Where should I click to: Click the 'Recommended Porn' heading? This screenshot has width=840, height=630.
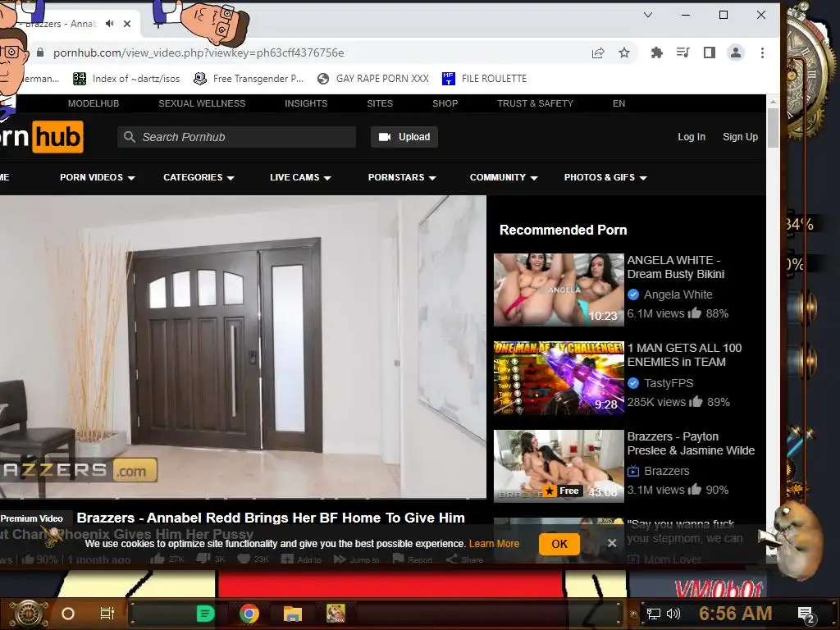(563, 230)
